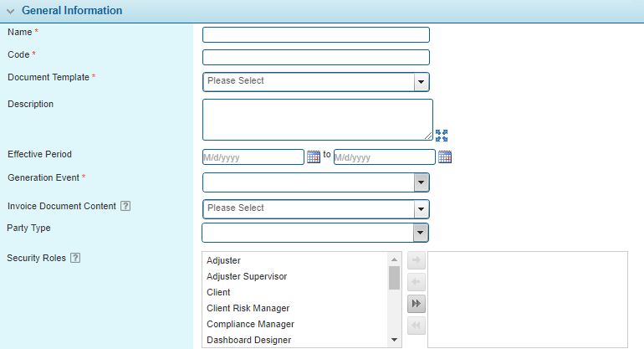Open the Document Template dropdown
Viewport: 644px width, 349px height.
pyautogui.click(x=422, y=81)
